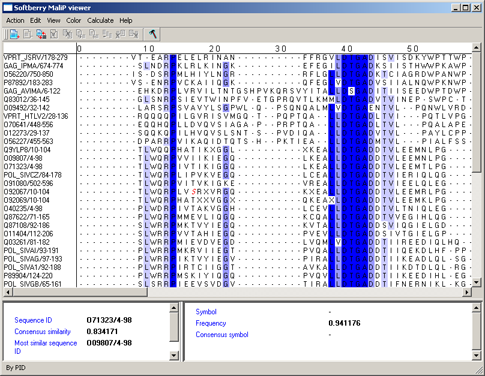Select sequence Q83012/36-145
The height and width of the screenshot is (376, 485).
click(27, 99)
